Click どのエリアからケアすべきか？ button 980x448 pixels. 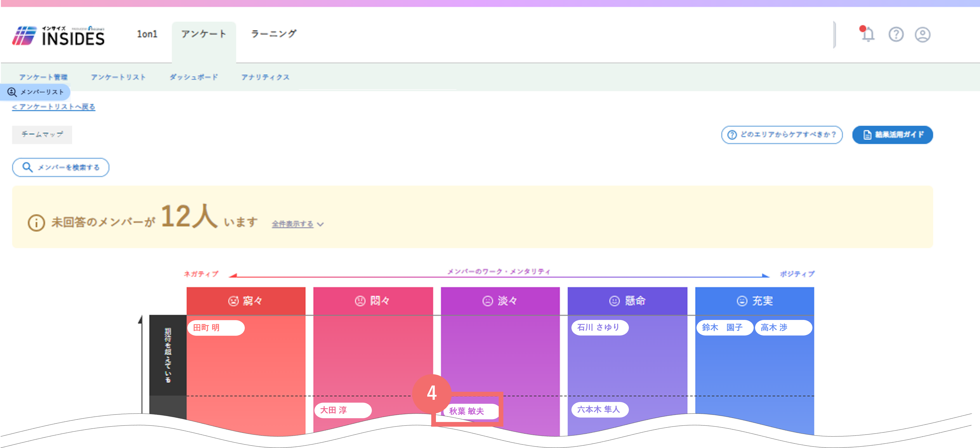[782, 135]
